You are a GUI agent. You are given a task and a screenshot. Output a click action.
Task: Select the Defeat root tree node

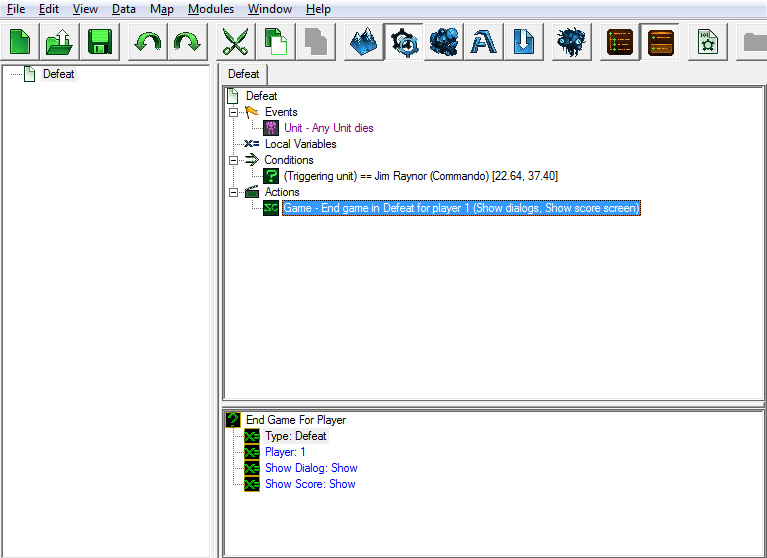(261, 96)
